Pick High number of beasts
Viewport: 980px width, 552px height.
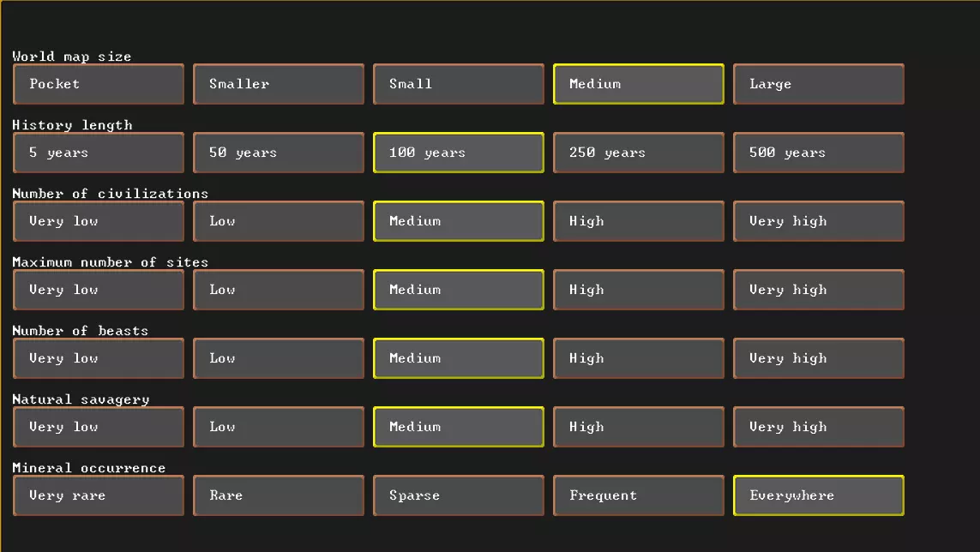pyautogui.click(x=638, y=358)
